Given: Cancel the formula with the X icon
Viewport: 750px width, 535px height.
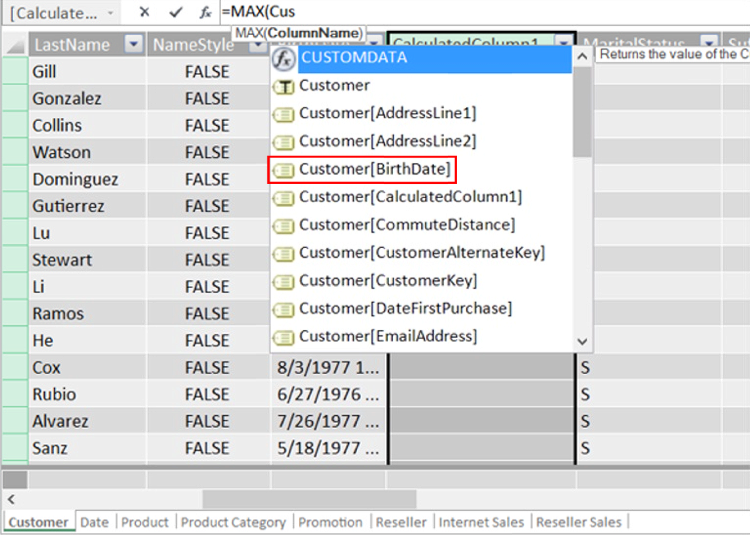Looking at the screenshot, I should click(144, 12).
